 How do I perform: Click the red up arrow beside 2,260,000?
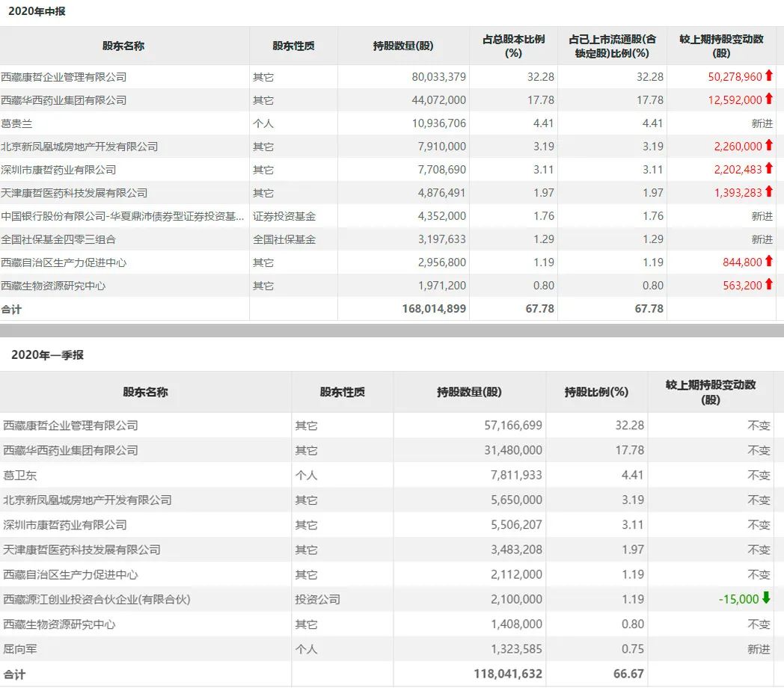[769, 146]
